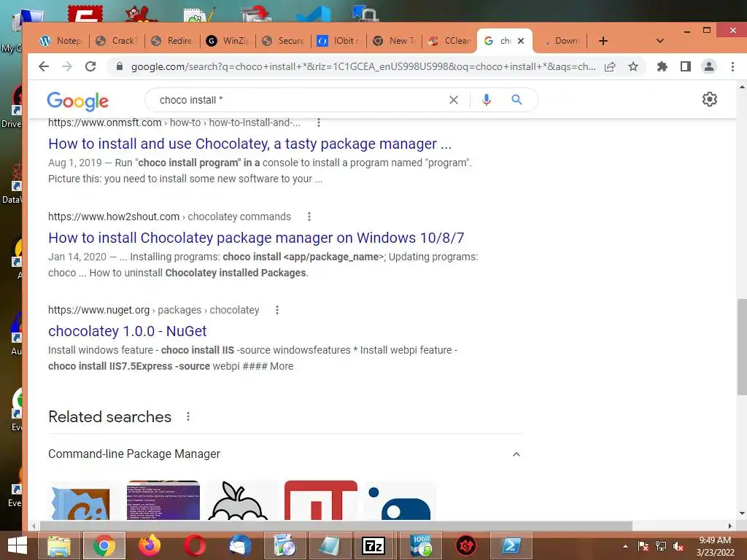
Task: Open the Chrome extensions puzzle icon
Action: 662,66
